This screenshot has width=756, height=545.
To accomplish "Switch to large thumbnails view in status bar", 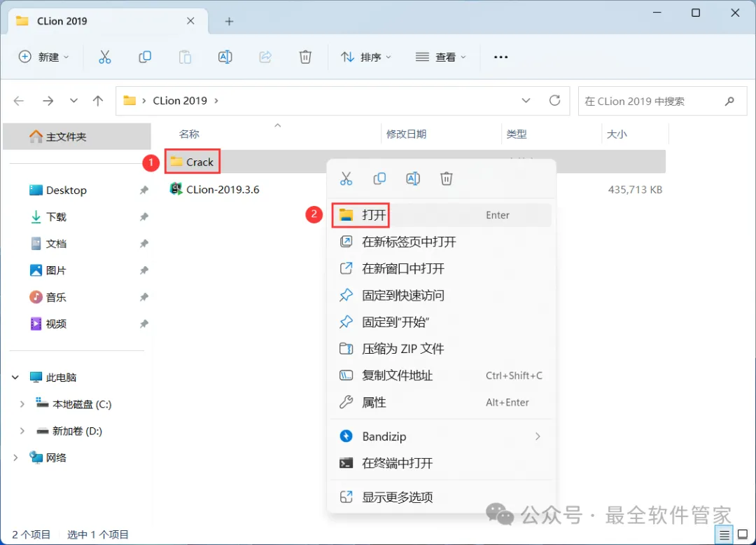I will pyautogui.click(x=743, y=534).
